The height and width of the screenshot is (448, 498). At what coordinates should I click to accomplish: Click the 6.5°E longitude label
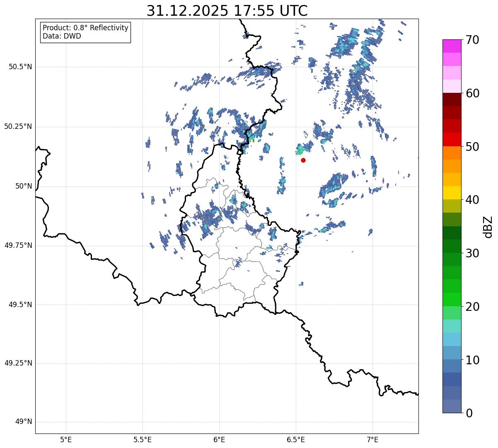pyautogui.click(x=296, y=439)
